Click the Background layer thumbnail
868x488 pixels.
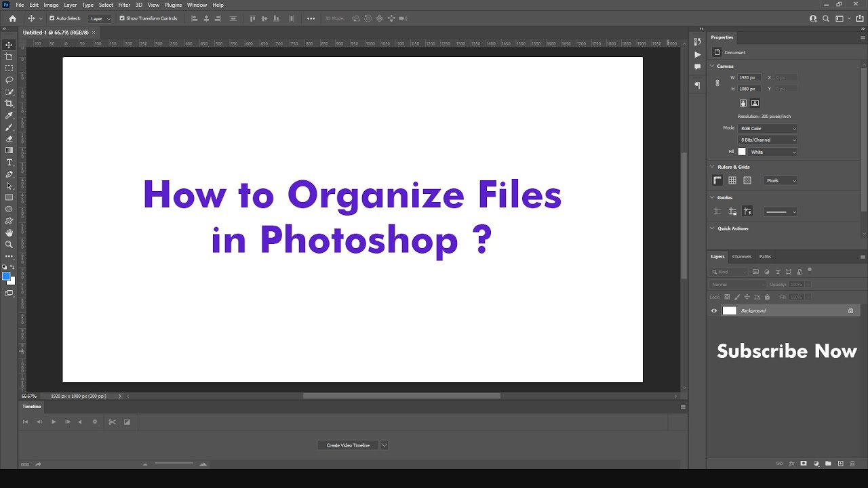730,310
